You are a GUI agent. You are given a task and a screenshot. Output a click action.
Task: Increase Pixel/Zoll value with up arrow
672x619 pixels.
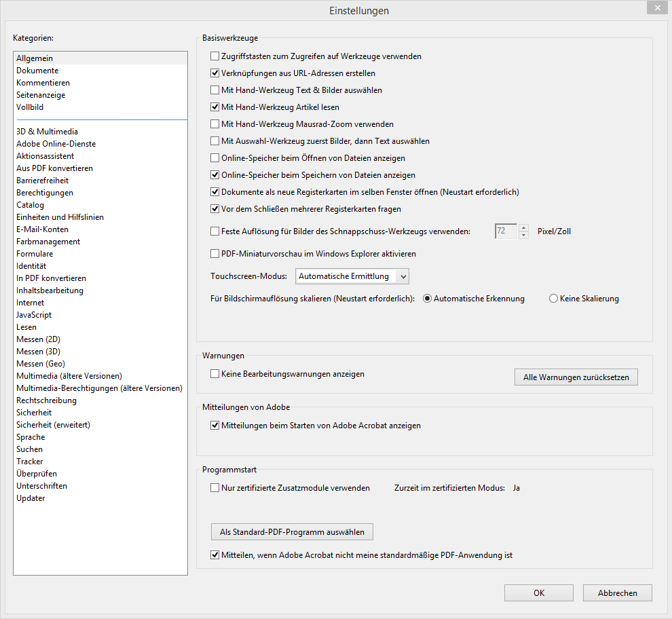[x=523, y=227]
